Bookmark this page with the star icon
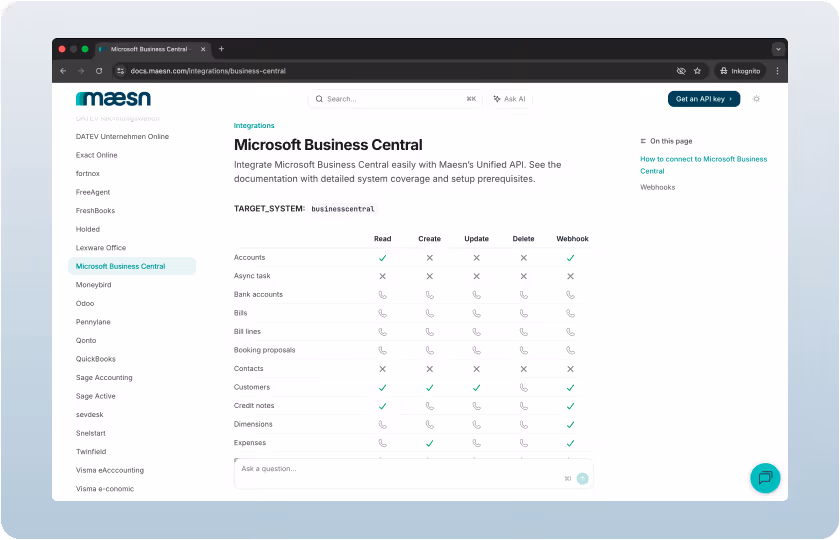This screenshot has width=840, height=540. 698,71
